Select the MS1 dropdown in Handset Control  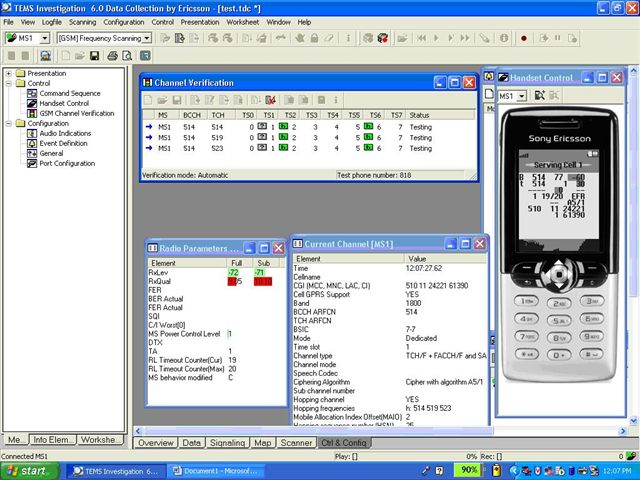[512, 96]
